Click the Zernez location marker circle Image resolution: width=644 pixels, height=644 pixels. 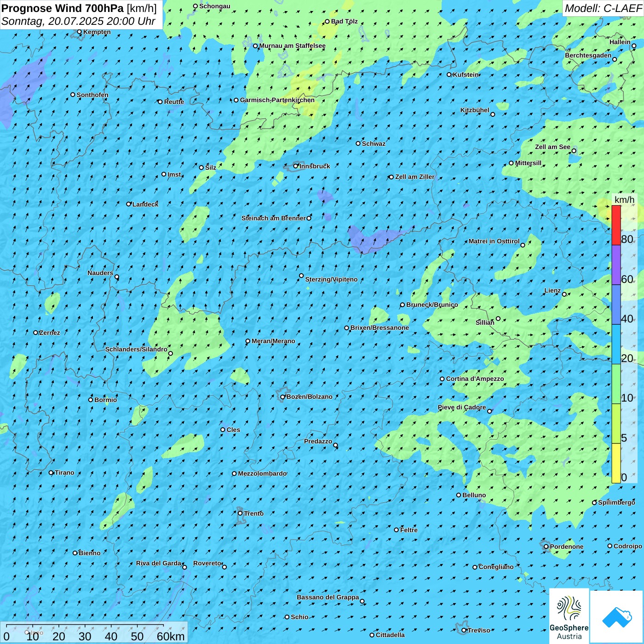point(36,333)
